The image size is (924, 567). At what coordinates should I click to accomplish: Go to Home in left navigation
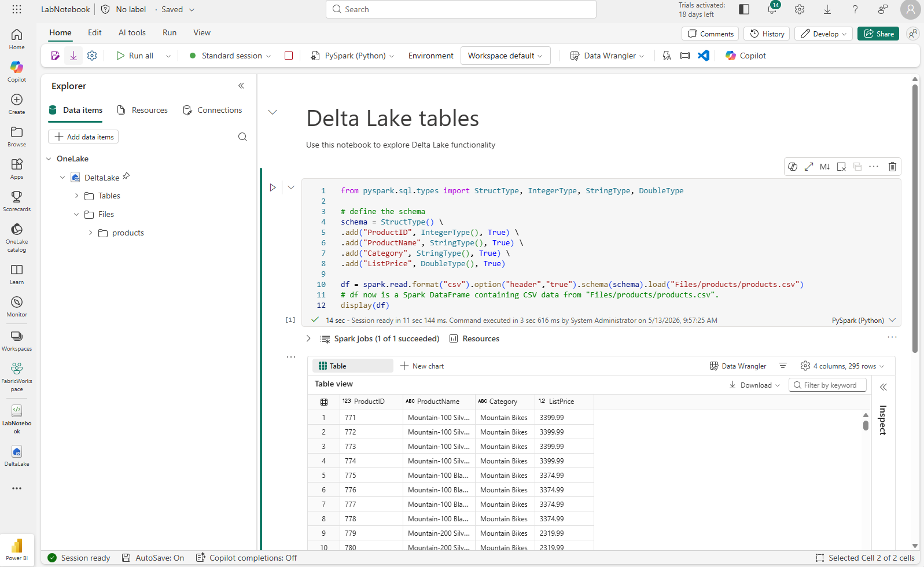pos(17,39)
